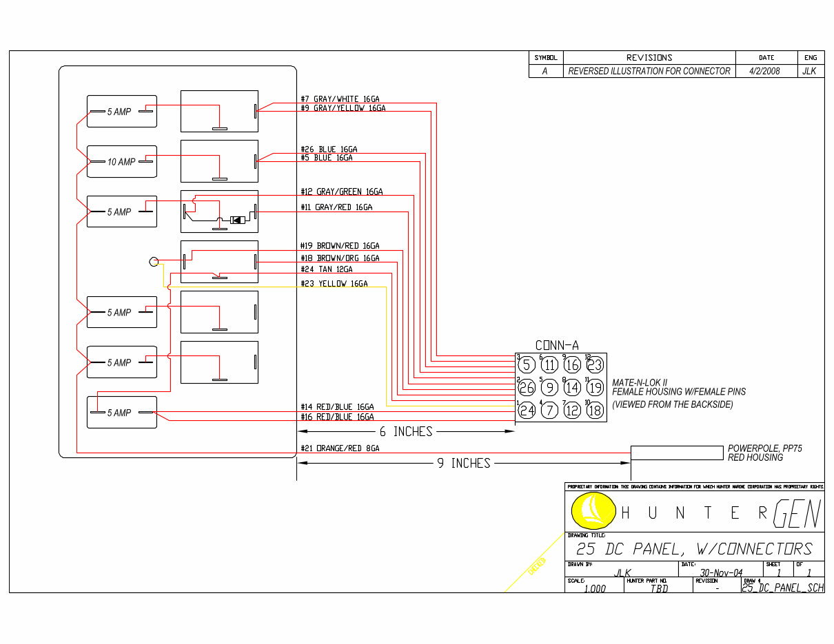Select revision engineer 'JLK' in revisions table

click(810, 71)
